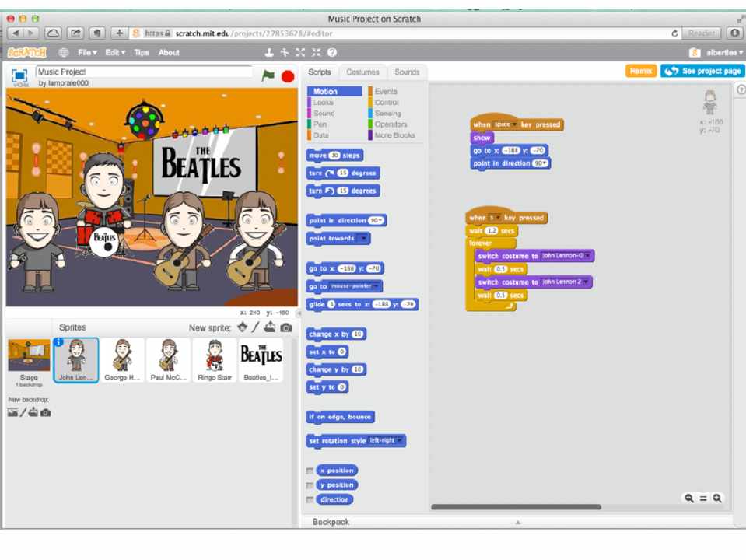Click the Remix button
Screen dimensions: 746x560
tap(640, 71)
